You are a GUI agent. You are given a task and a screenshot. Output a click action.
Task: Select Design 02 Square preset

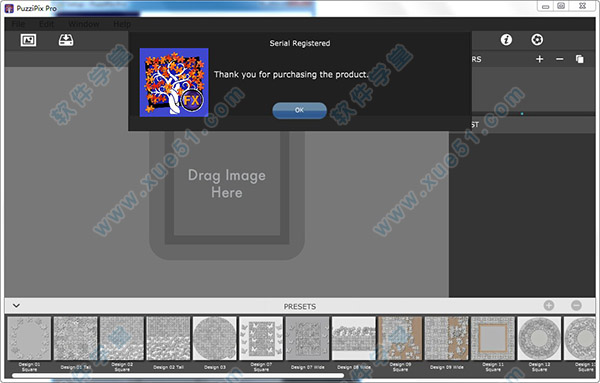122,338
